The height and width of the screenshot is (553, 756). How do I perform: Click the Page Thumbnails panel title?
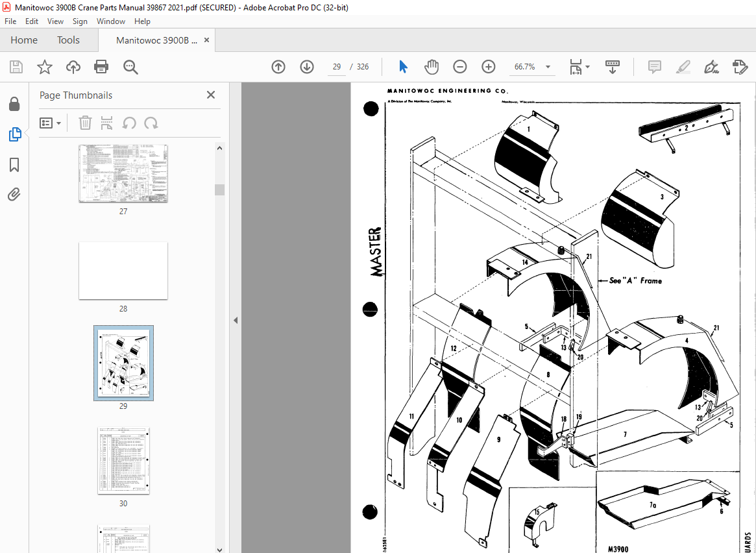[x=76, y=95]
